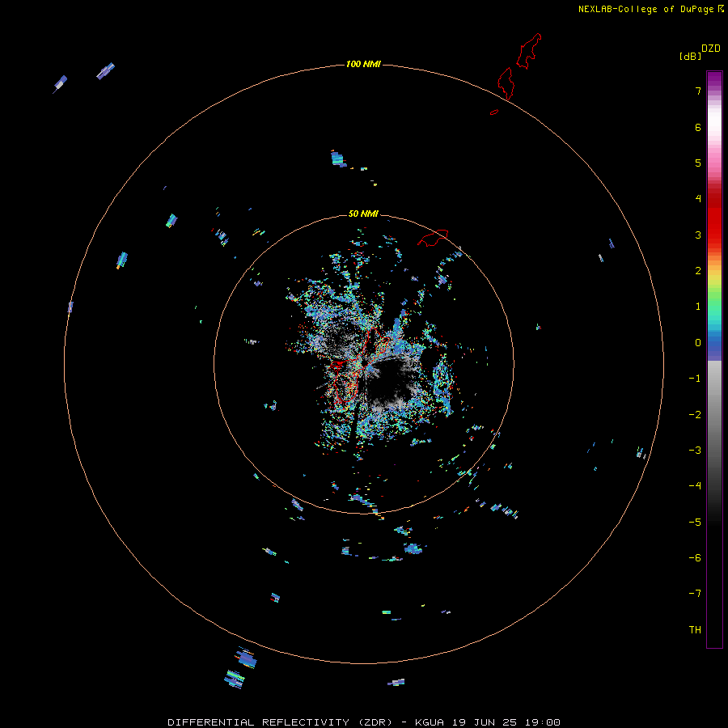Viewport: 728px width, 728px height.
Task: Click the 50 NMI range ring label
Action: click(363, 214)
